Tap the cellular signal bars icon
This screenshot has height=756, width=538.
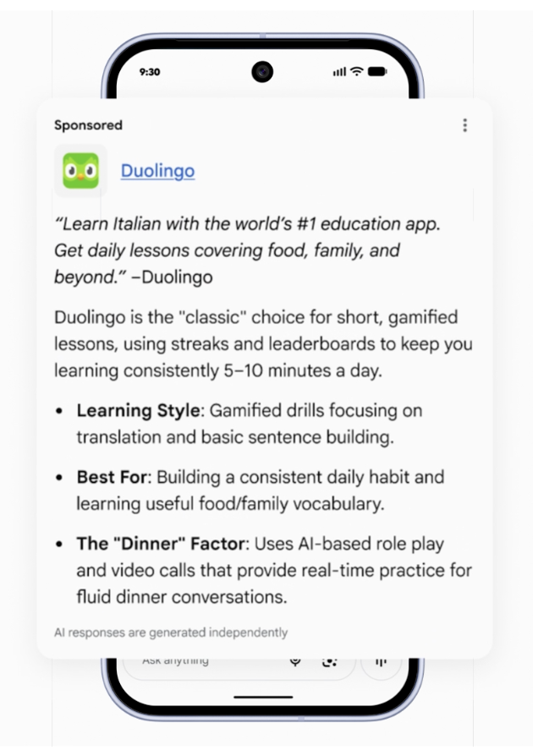[339, 73]
